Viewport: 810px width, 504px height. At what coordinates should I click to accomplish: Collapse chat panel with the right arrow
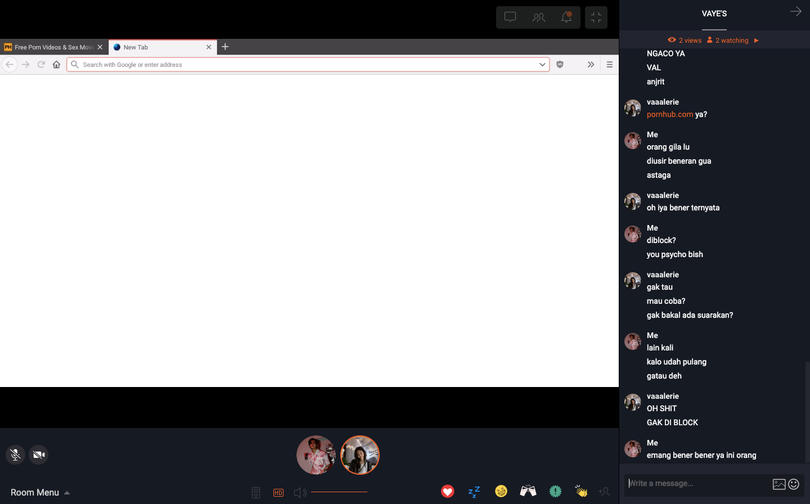click(796, 12)
